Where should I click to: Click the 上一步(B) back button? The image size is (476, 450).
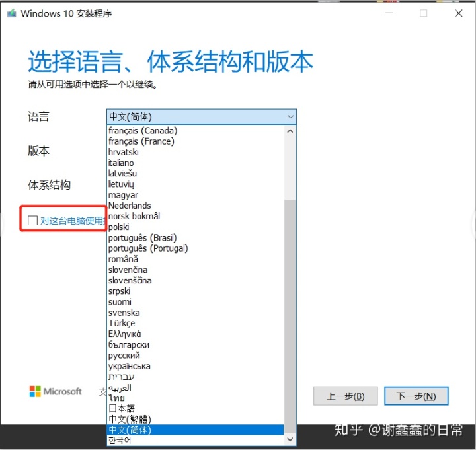[x=346, y=396]
